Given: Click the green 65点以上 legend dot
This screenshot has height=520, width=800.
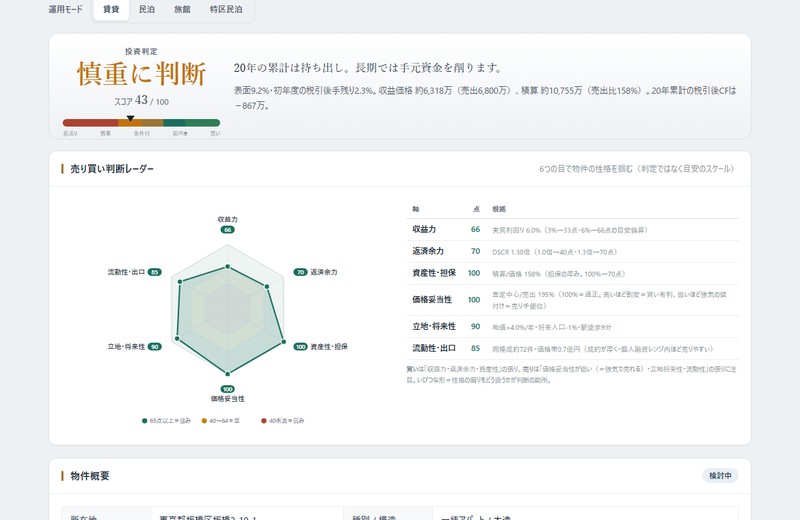Looking at the screenshot, I should coord(144,421).
